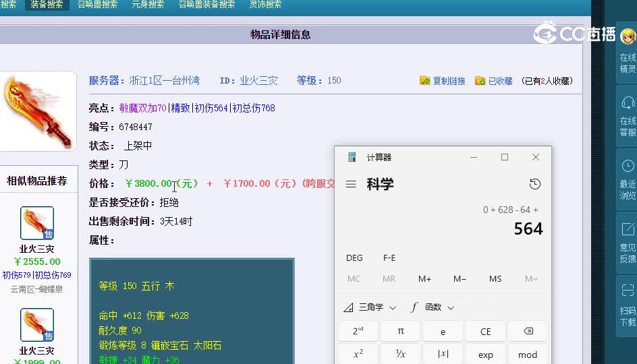Viewport: 637px width, 364px height.
Task: Expand the trigonometry dropdown
Action: (370, 307)
